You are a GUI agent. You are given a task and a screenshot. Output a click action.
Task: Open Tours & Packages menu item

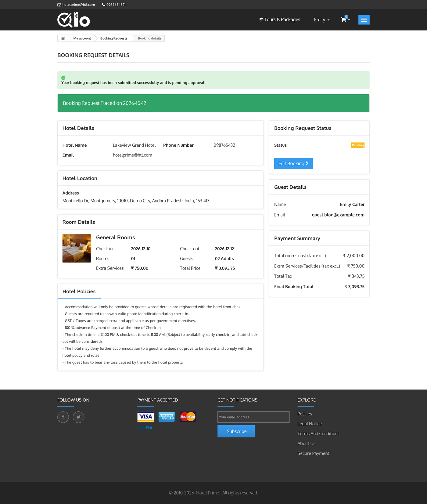280,20
